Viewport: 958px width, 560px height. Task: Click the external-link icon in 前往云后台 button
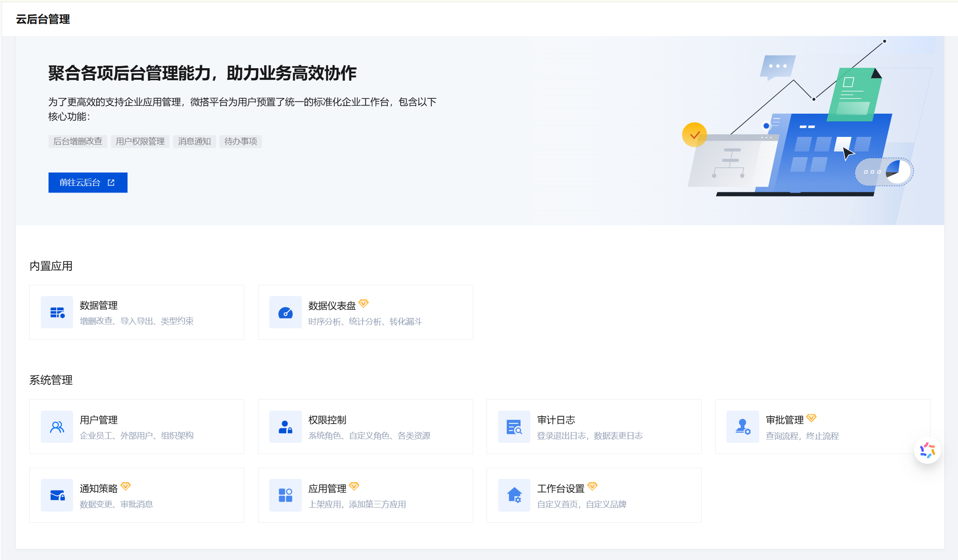coord(111,182)
